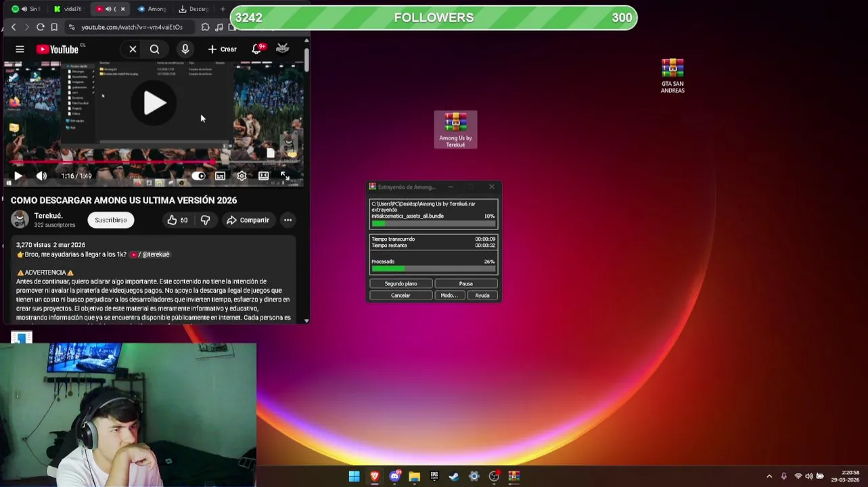Show hidden system tray icons chevron
868x487 pixels.
click(x=769, y=476)
